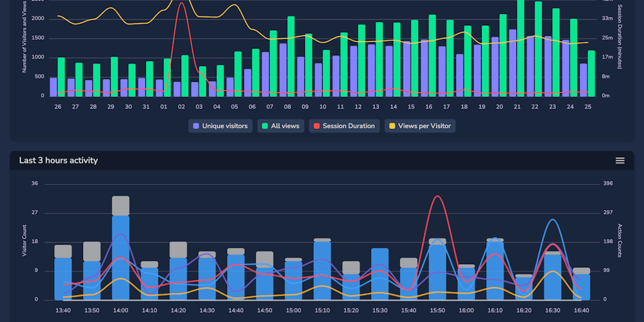Click the 13:40 x-axis time label

[x=63, y=310]
